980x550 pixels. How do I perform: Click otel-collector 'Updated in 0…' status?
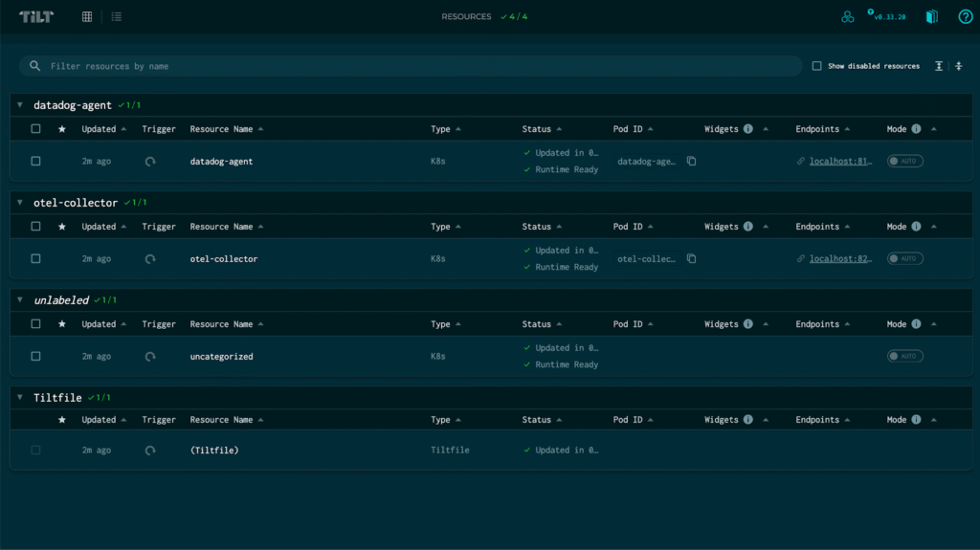[561, 250]
